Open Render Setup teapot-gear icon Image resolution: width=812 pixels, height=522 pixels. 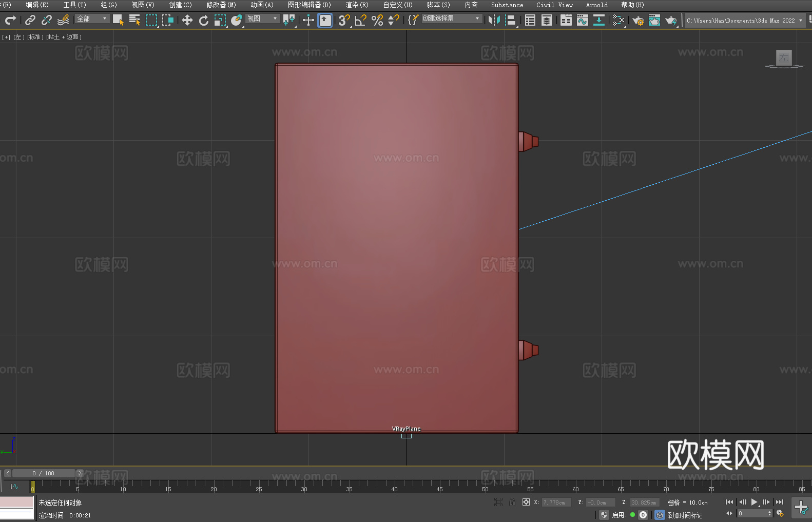click(638, 20)
